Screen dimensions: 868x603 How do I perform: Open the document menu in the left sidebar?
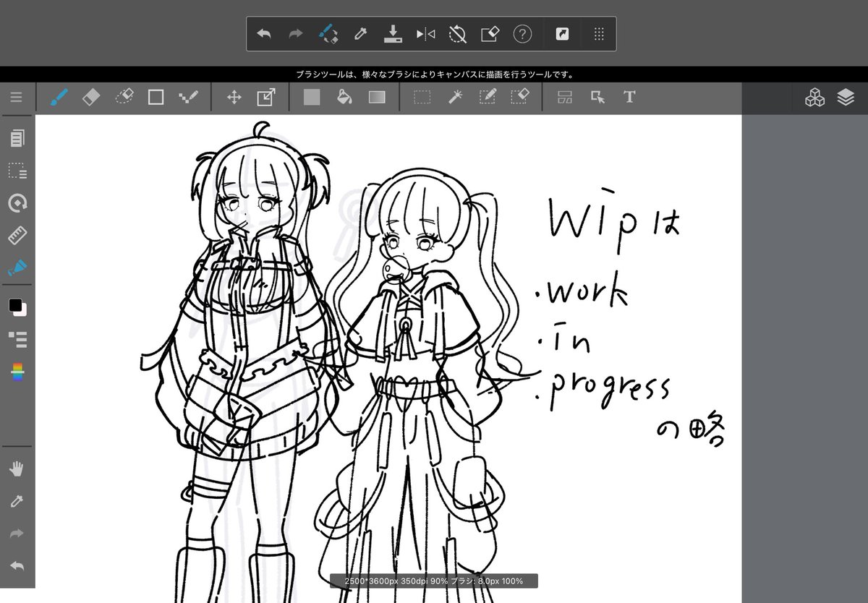point(17,139)
